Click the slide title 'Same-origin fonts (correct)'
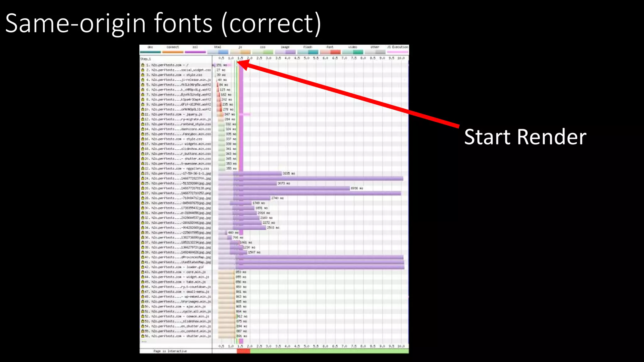 163,24
